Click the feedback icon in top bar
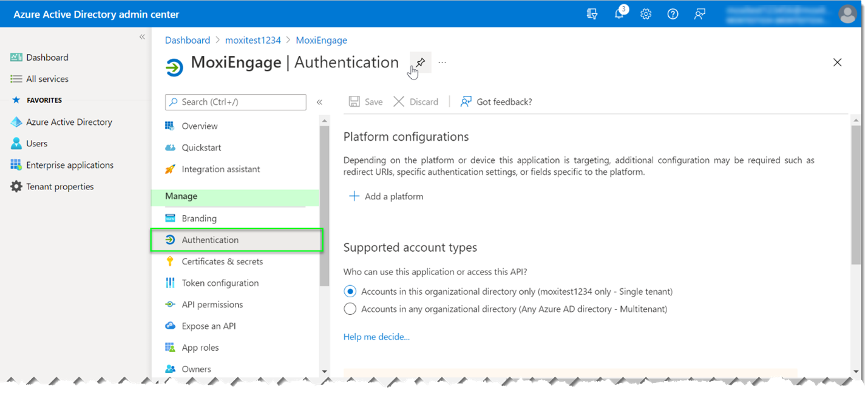 coord(700,14)
